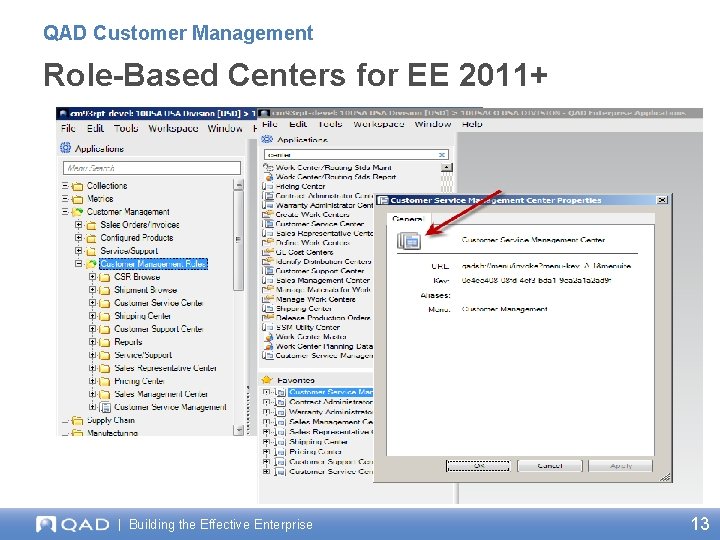
Task: Click Apply button in Properties dialog
Action: point(620,466)
